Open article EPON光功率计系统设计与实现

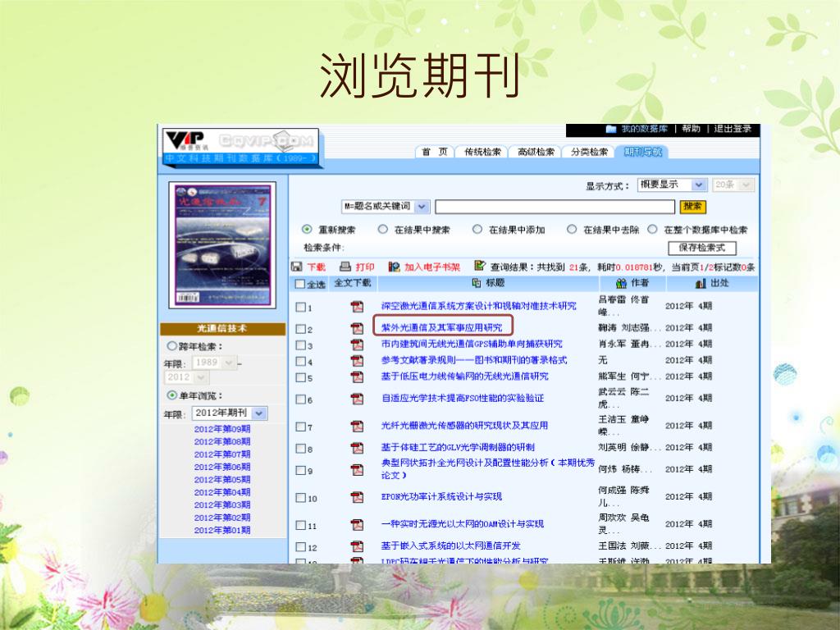[x=441, y=496]
